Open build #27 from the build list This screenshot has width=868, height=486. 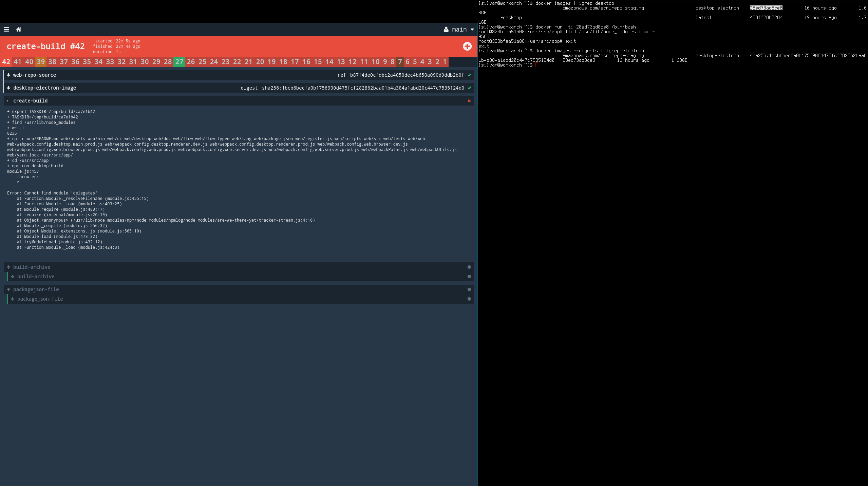coord(179,62)
